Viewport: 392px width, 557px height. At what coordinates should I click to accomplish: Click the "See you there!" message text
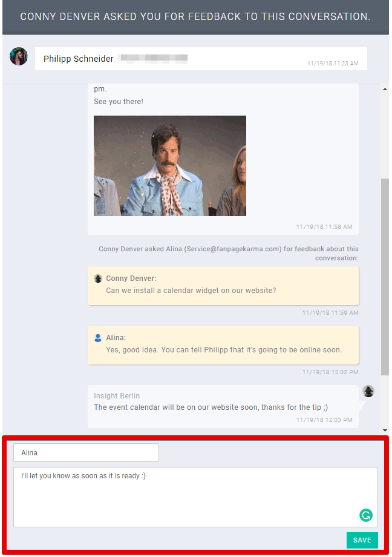tap(119, 102)
